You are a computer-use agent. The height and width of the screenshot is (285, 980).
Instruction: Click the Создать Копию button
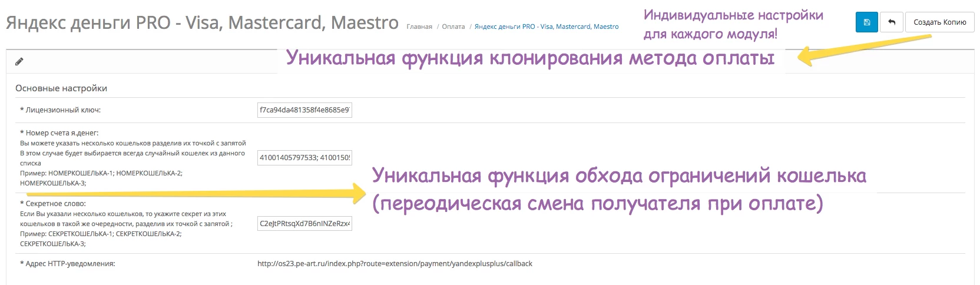(939, 22)
